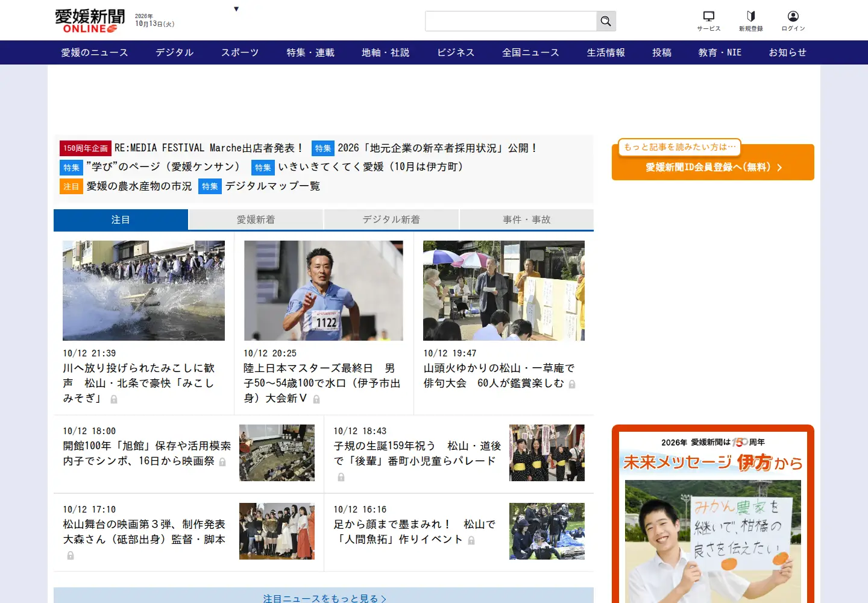Screen dimensions: 868x603
Task: Open 地軸・社説 navigation item
Action: coord(386,52)
